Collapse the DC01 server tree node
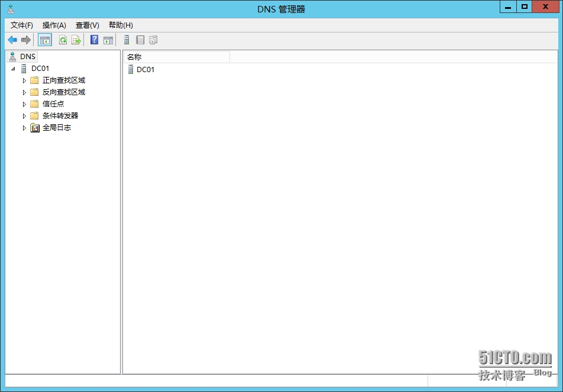The image size is (563, 392). click(14, 69)
